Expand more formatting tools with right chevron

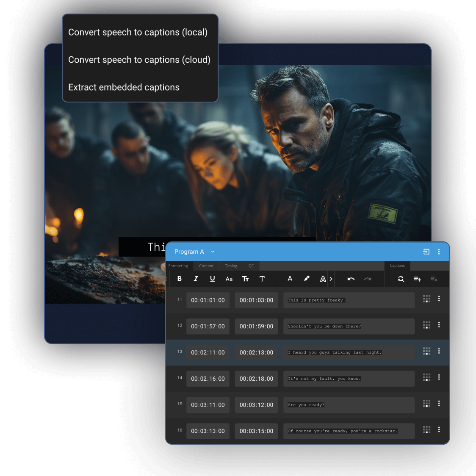point(331,279)
